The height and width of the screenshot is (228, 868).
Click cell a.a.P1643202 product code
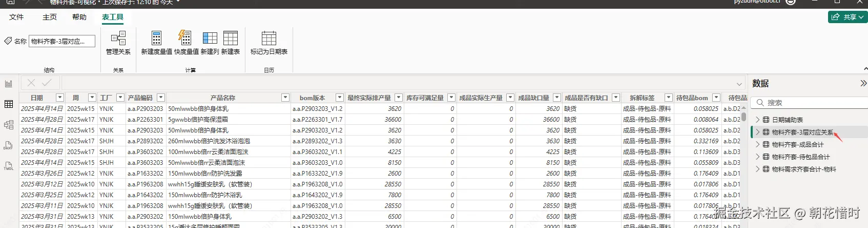(146, 195)
